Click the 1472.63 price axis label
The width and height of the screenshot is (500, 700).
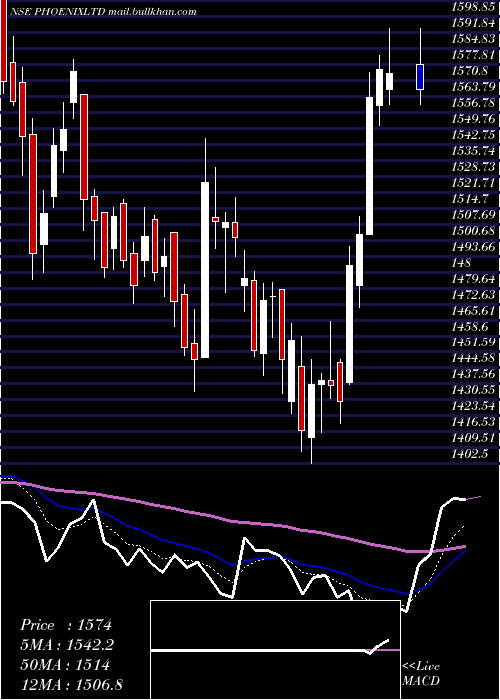click(x=474, y=295)
